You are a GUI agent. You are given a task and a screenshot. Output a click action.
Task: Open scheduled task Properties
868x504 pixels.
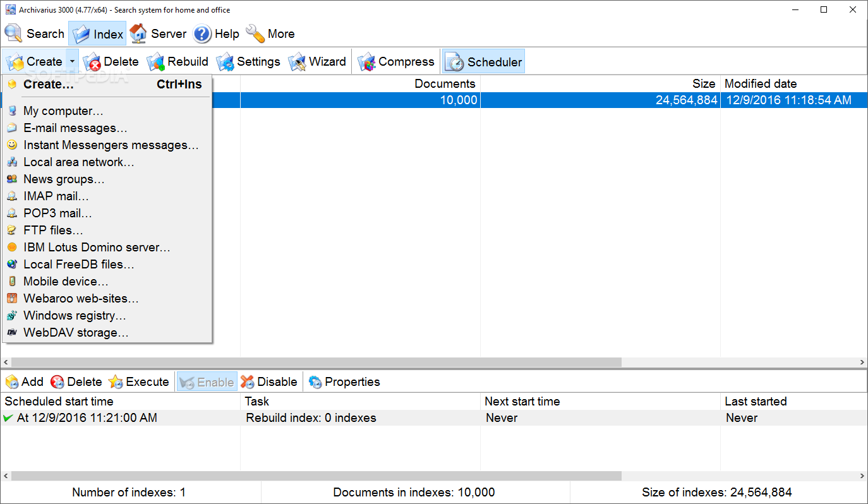344,382
